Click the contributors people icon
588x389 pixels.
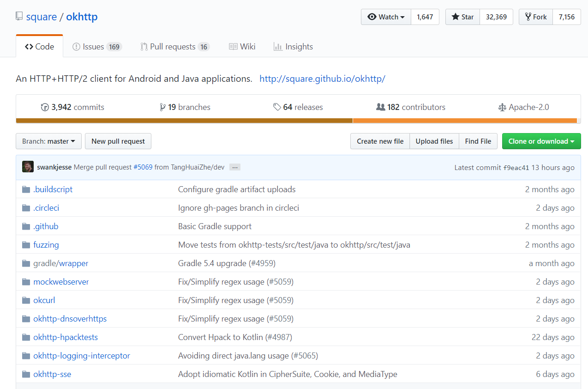click(380, 107)
